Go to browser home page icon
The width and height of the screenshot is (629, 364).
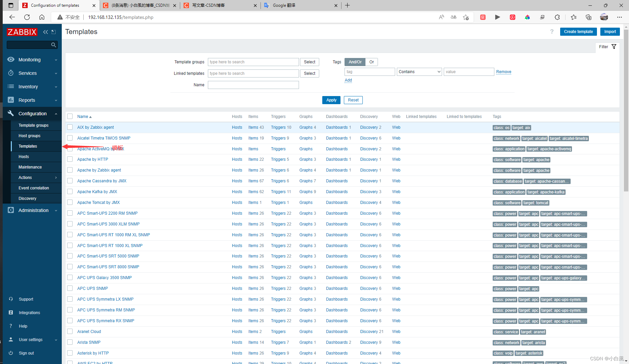[42, 17]
